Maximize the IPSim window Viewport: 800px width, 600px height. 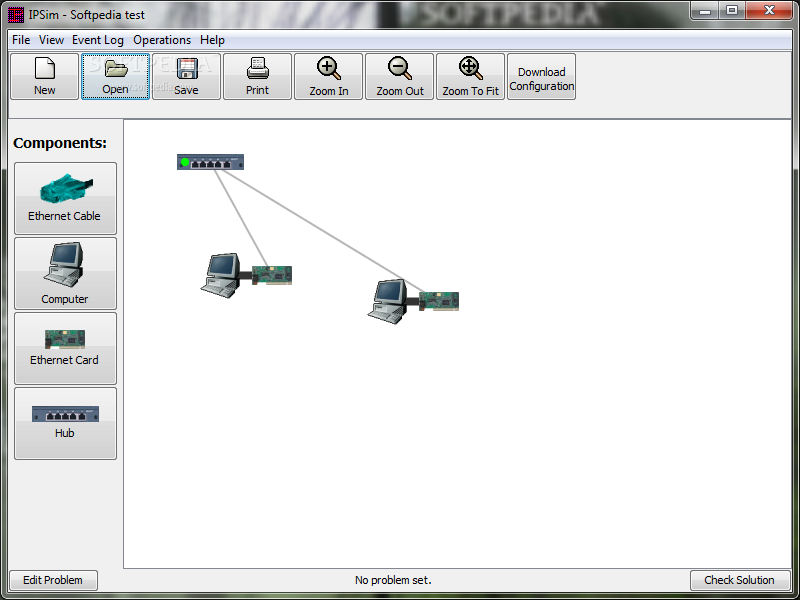tap(732, 11)
